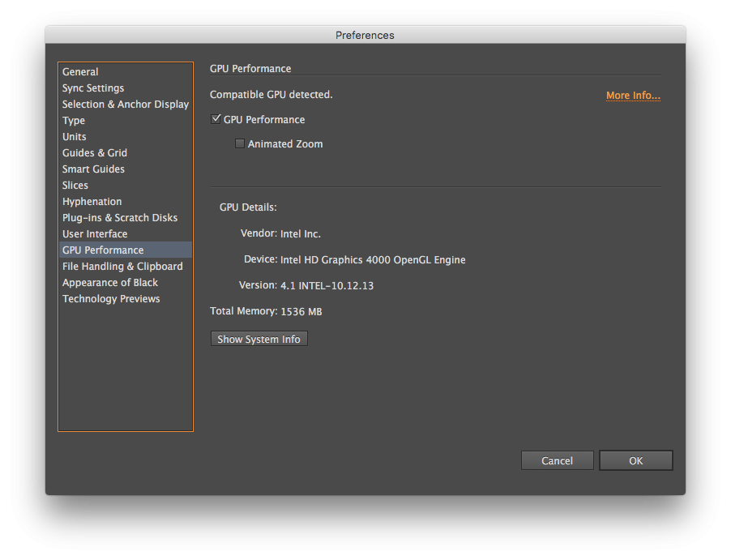Select Selection & Anchor Display category
Image resolution: width=731 pixels, height=560 pixels.
pos(126,104)
